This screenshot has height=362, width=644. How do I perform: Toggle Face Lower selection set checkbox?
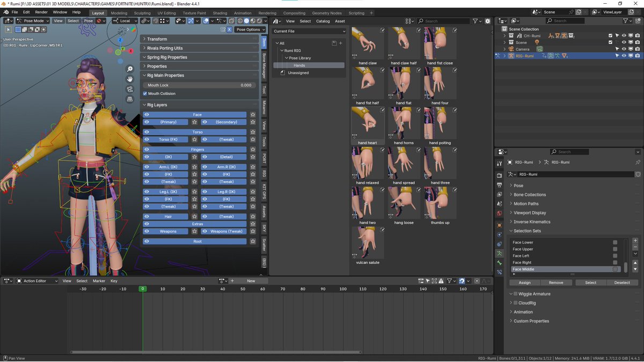[x=615, y=242]
